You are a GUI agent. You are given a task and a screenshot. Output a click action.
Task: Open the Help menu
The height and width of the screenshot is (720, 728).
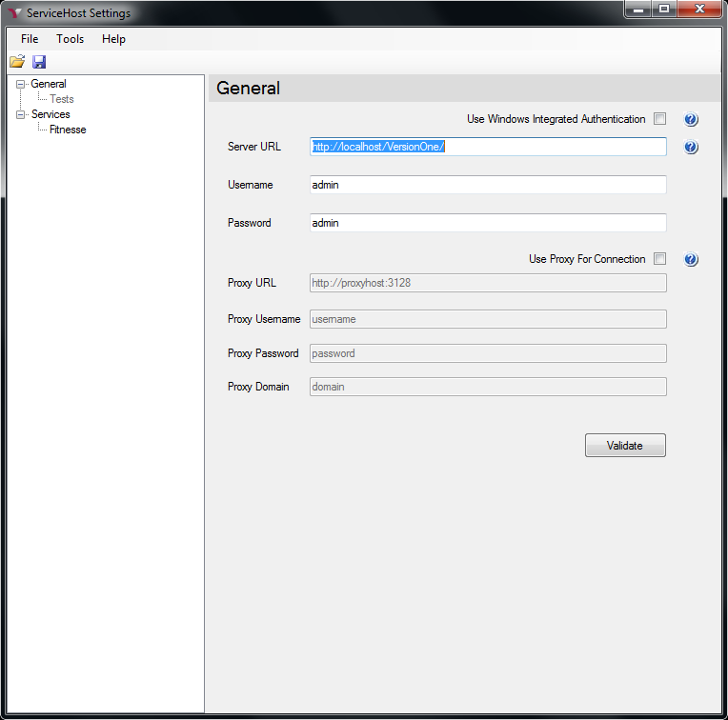click(113, 39)
